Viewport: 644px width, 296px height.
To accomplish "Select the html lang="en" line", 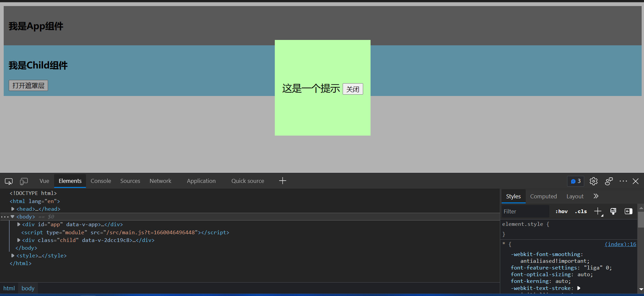I will click(35, 201).
